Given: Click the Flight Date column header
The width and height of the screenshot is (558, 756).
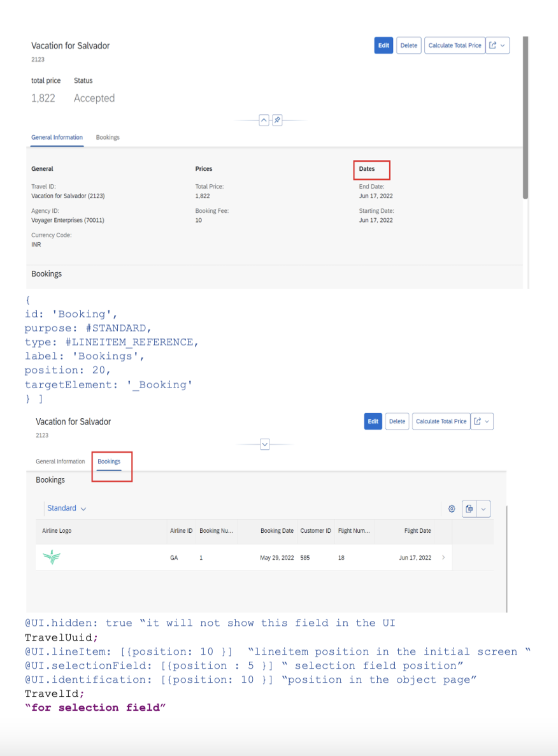Looking at the screenshot, I should 404,531.
